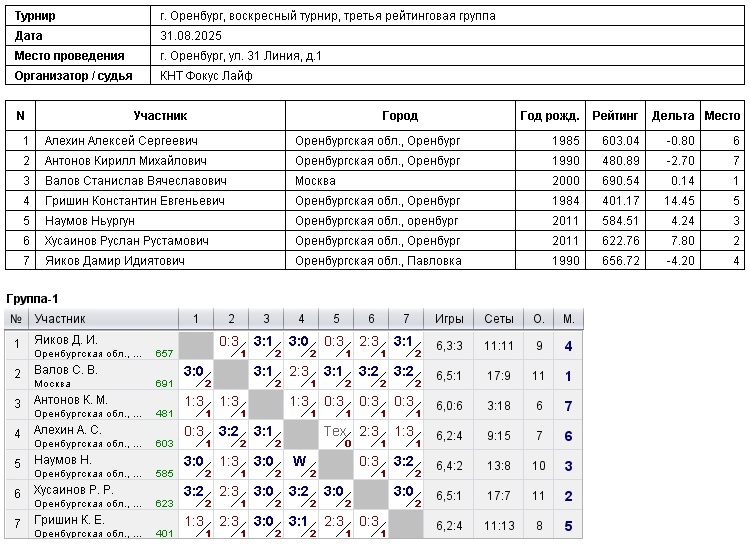Click the organizer value КНТ Фокус Лайф
This screenshot has height=544, width=750.
coord(208,76)
